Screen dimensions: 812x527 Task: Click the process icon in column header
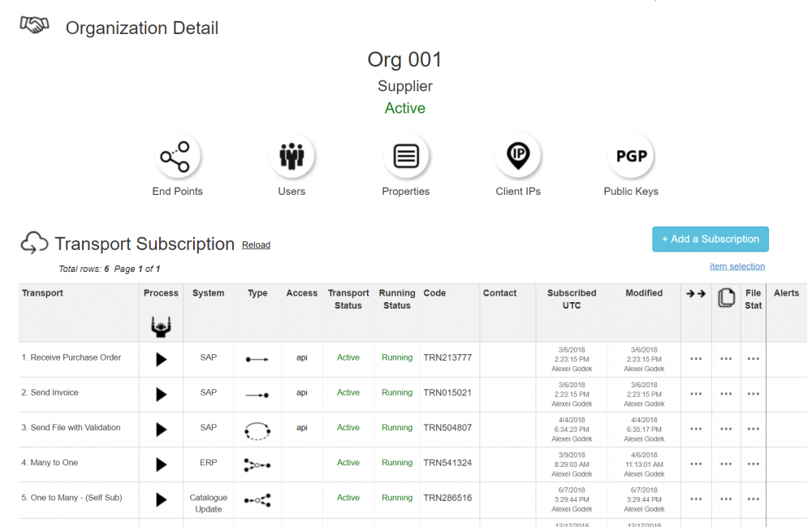coord(161,326)
